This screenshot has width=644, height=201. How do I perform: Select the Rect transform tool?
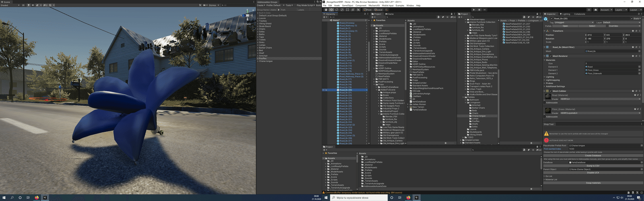coord(347,10)
